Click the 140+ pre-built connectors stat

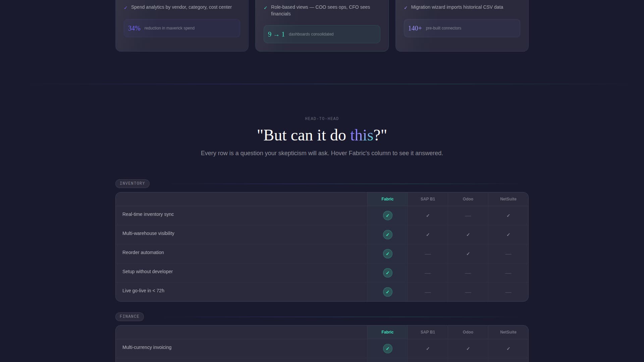coord(462,28)
